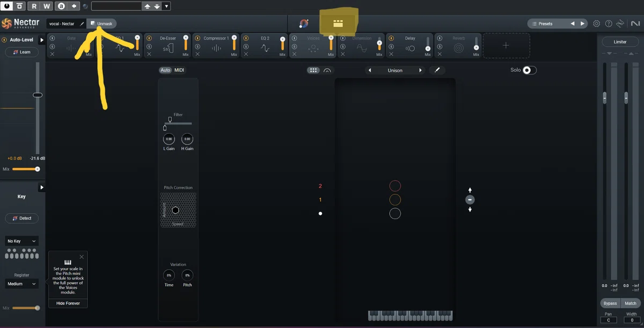644x328 pixels.
Task: Click Hide Forever in the tip
Action: pyautogui.click(x=68, y=303)
